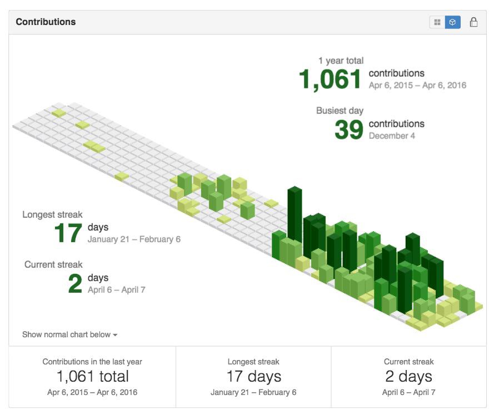Click the caret arrow beside 'Show normal chart below'
This screenshot has height=420, width=504.
pyautogui.click(x=115, y=335)
